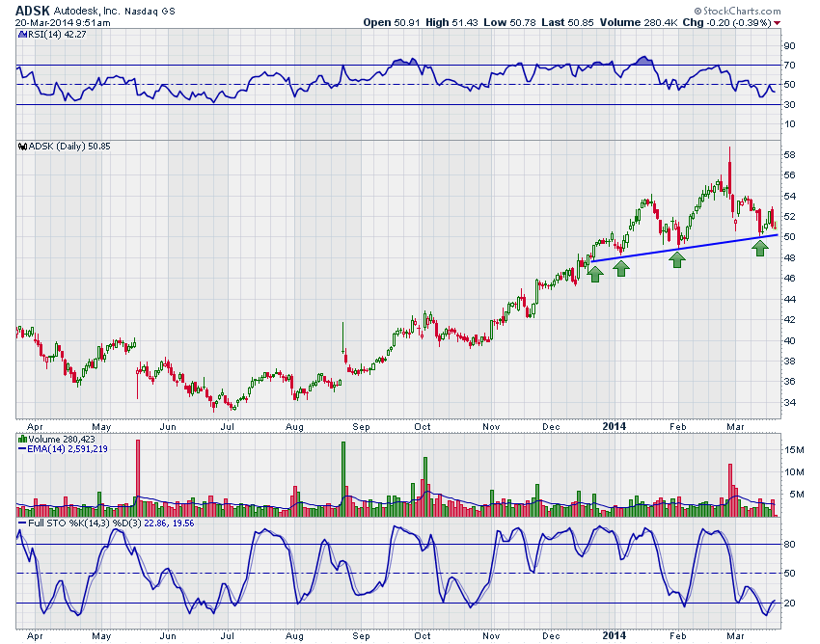Image resolution: width=820 pixels, height=644 pixels.
Task: Click the Last 50.85 value
Action: click(567, 22)
